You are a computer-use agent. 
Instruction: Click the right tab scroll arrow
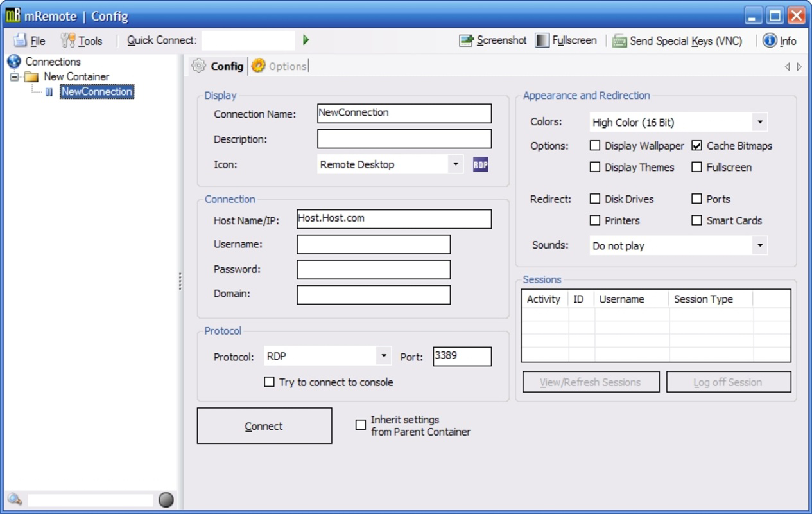point(799,67)
